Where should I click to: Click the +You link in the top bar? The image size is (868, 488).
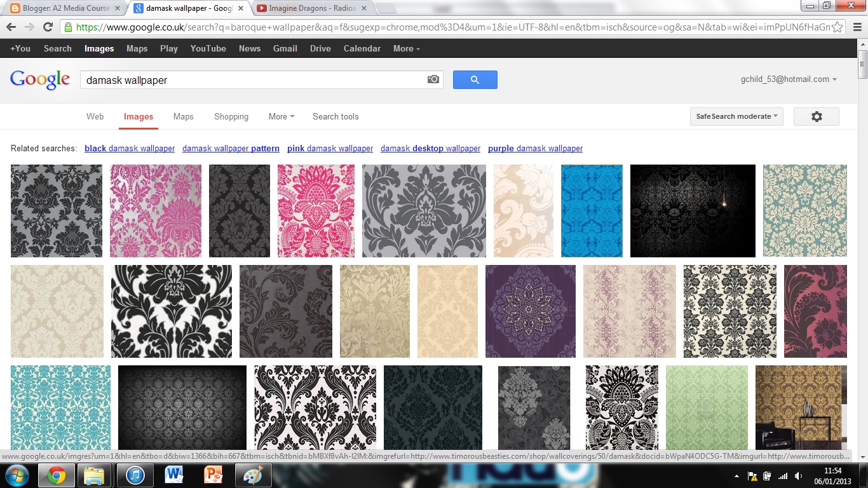(x=20, y=48)
